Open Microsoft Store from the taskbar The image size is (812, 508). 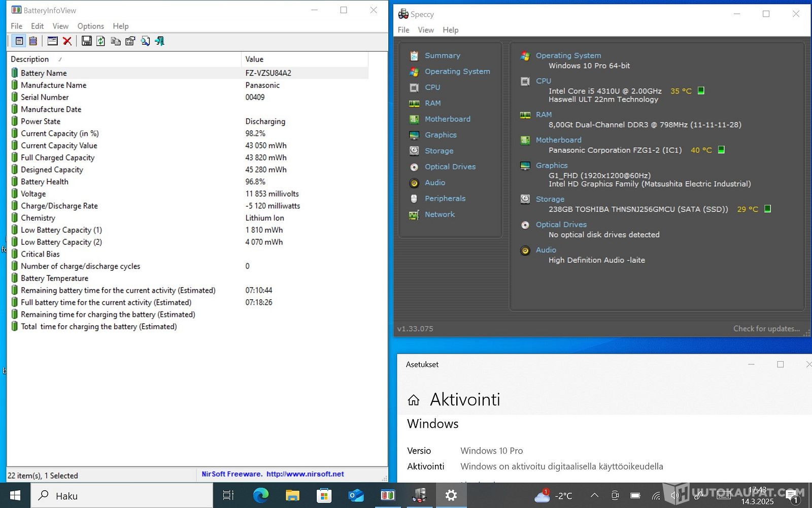[324, 495]
